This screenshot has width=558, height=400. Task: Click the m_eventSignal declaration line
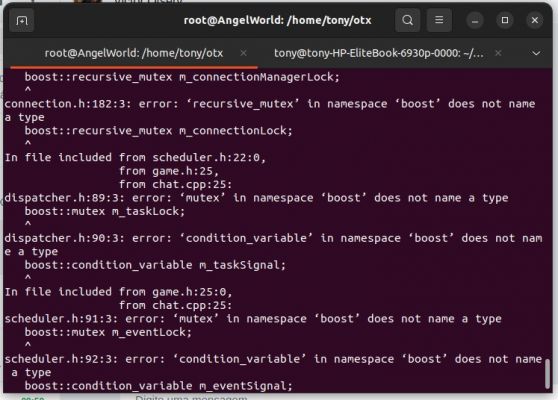coord(158,386)
